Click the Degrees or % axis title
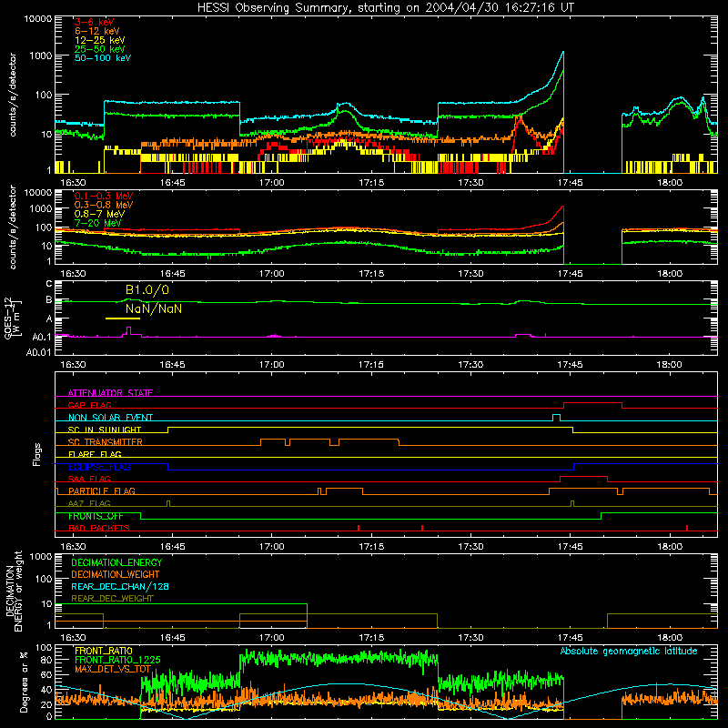Viewport: 728px width, 728px height. pyautogui.click(x=24, y=682)
